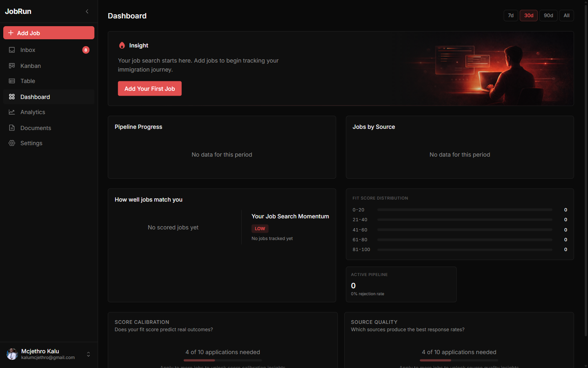This screenshot has width=588, height=368.
Task: Select the All time range
Action: tap(566, 16)
